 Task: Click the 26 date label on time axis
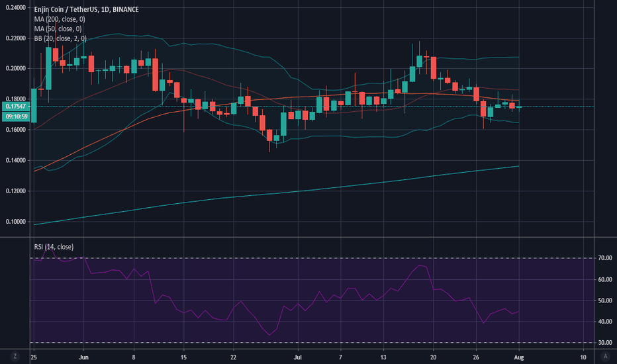(x=476, y=357)
